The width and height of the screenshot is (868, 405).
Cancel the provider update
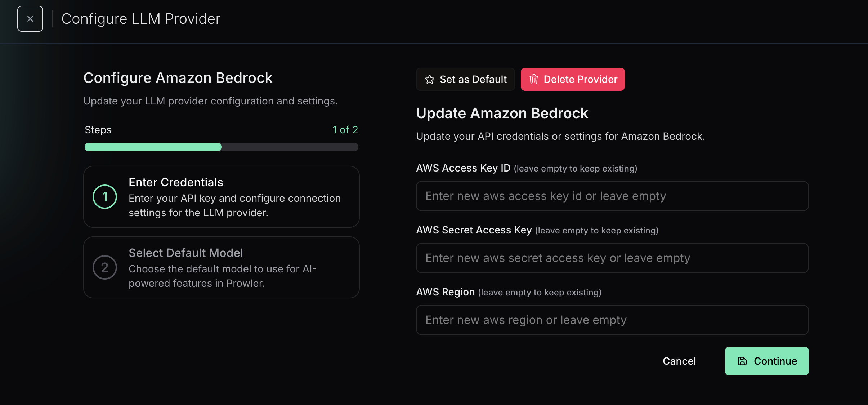click(679, 361)
